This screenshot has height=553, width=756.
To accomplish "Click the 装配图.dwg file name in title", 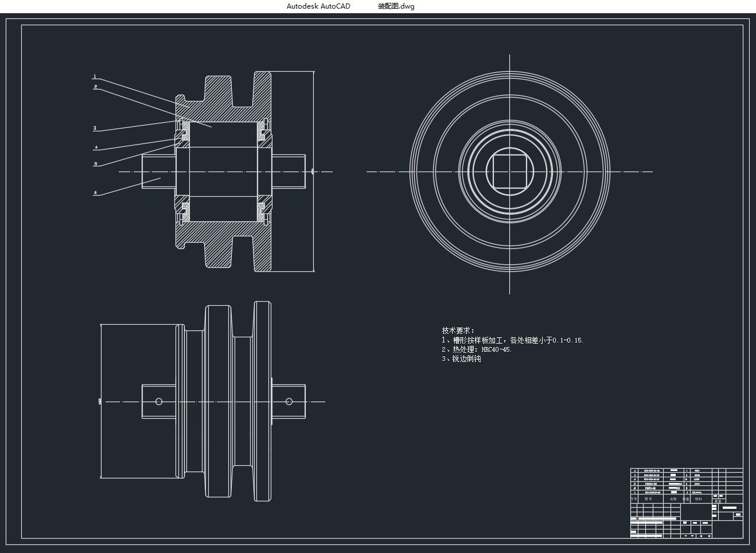I will click(x=396, y=6).
